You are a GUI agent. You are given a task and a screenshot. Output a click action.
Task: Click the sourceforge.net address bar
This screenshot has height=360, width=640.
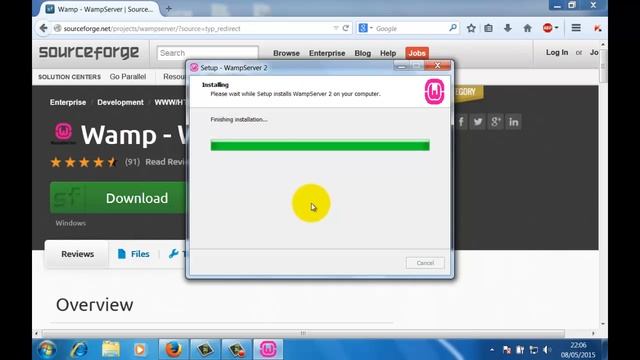196,29
